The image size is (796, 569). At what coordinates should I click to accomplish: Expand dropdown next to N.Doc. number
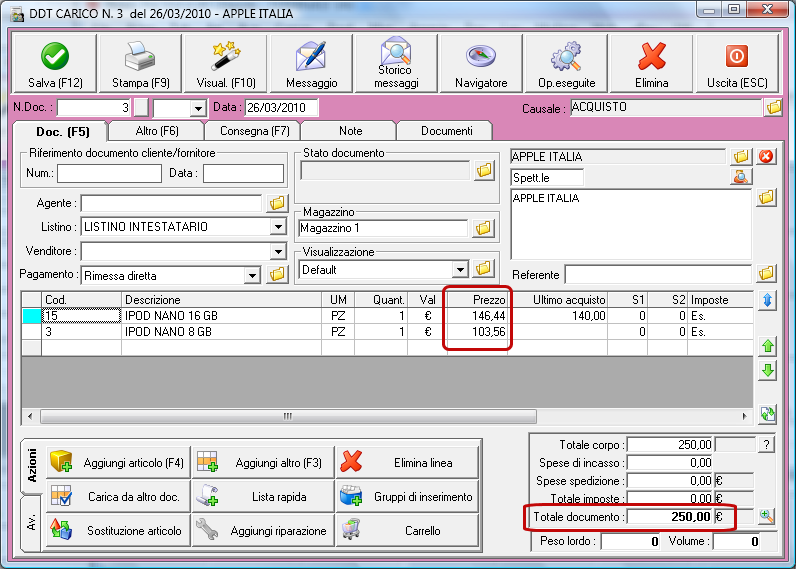[x=198, y=108]
